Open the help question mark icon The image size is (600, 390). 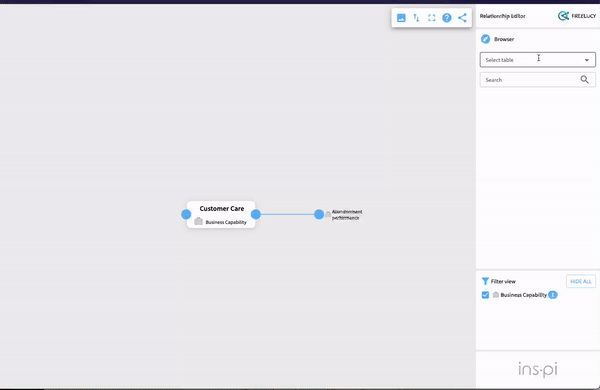pos(447,18)
